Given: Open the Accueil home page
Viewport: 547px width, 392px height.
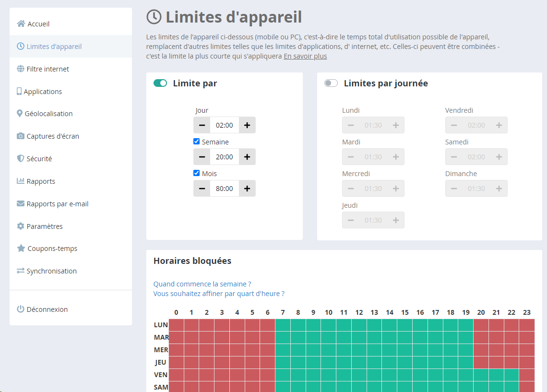Looking at the screenshot, I should [34, 24].
